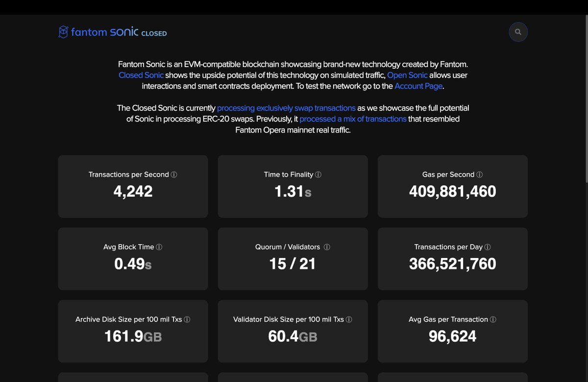Click the 15 / 21 validators value

(x=293, y=264)
